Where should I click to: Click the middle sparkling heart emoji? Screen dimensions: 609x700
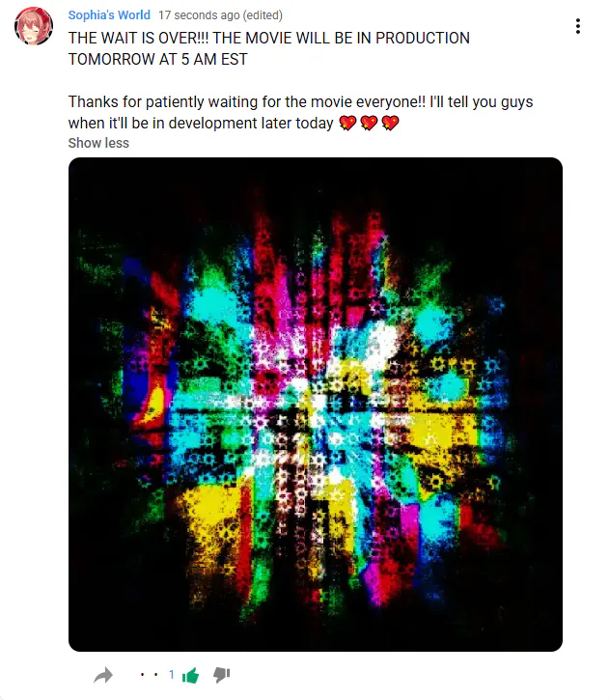[369, 123]
